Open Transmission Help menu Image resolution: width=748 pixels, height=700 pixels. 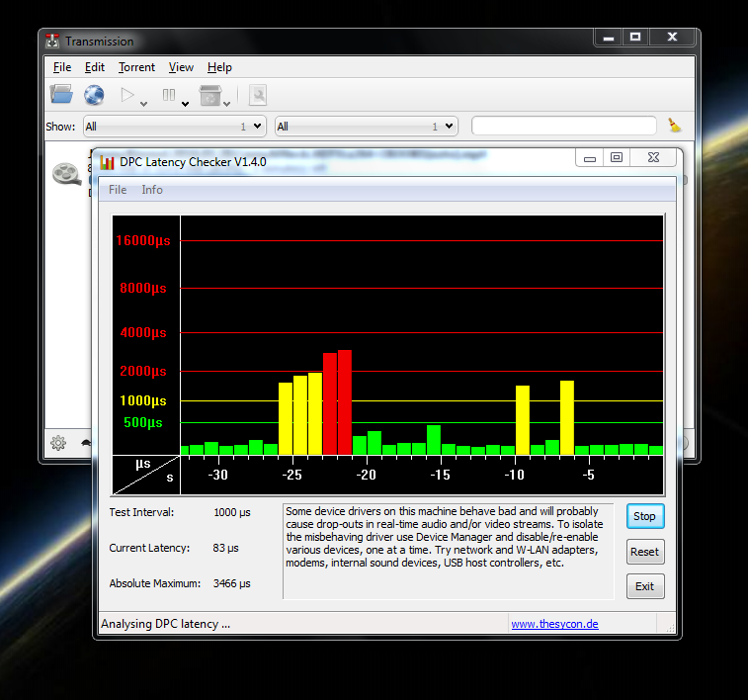click(219, 67)
